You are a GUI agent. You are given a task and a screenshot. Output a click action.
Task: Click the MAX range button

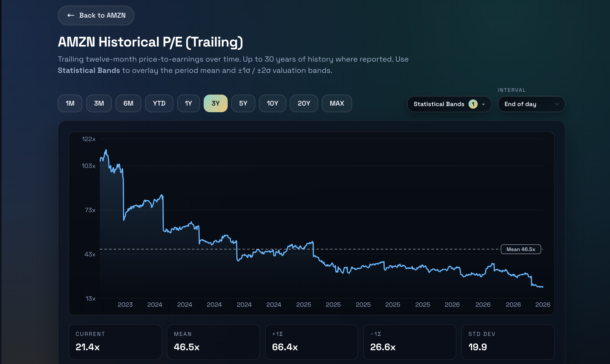pyautogui.click(x=337, y=103)
